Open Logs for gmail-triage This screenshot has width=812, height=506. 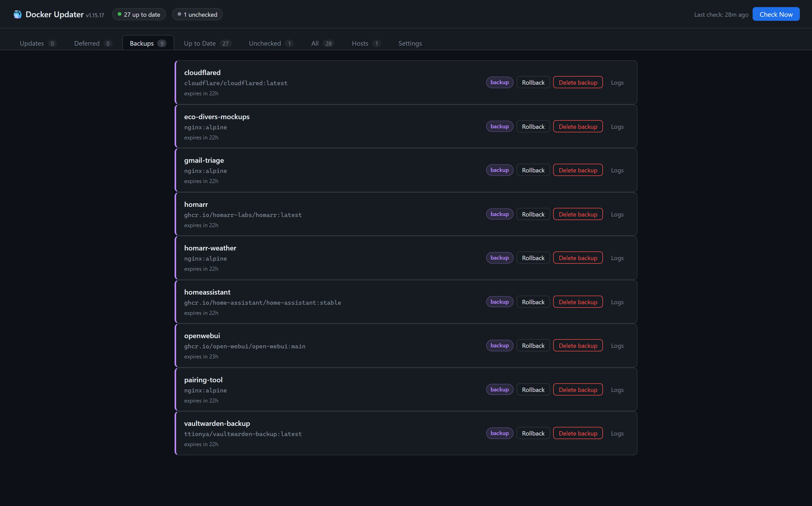point(617,170)
